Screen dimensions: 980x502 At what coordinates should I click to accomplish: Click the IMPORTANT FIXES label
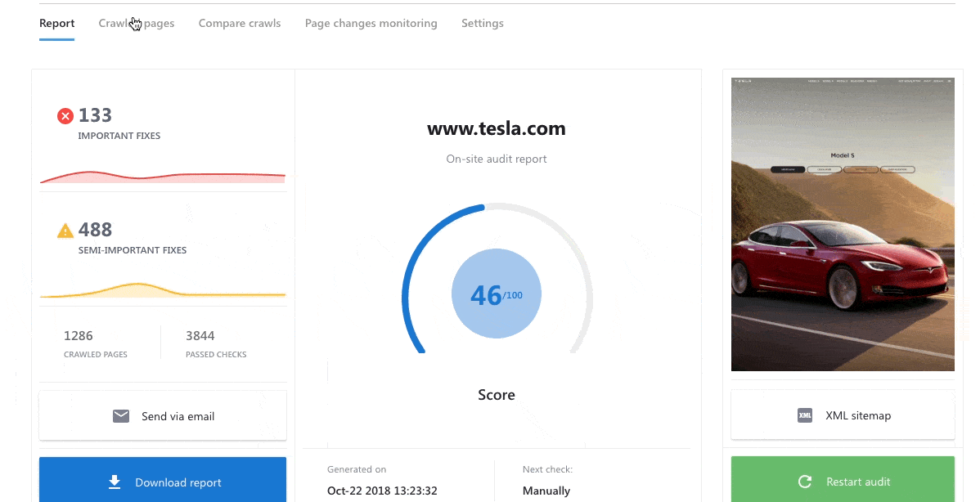119,136
